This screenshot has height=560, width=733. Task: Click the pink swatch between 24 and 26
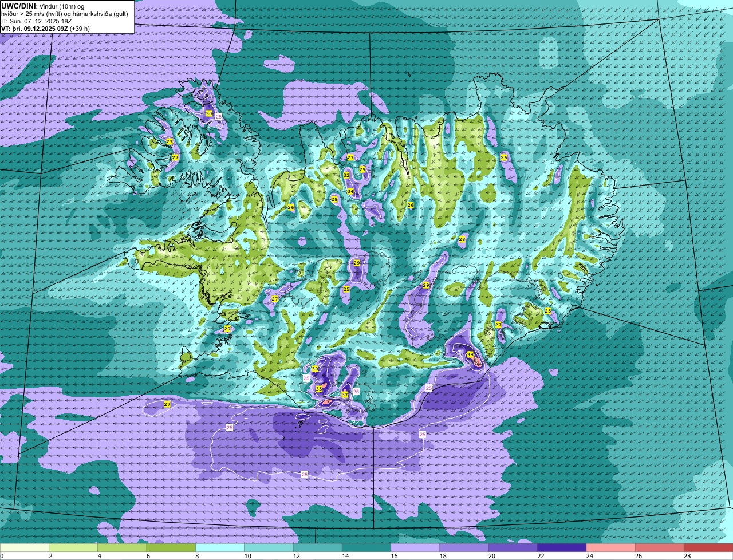coord(610,548)
